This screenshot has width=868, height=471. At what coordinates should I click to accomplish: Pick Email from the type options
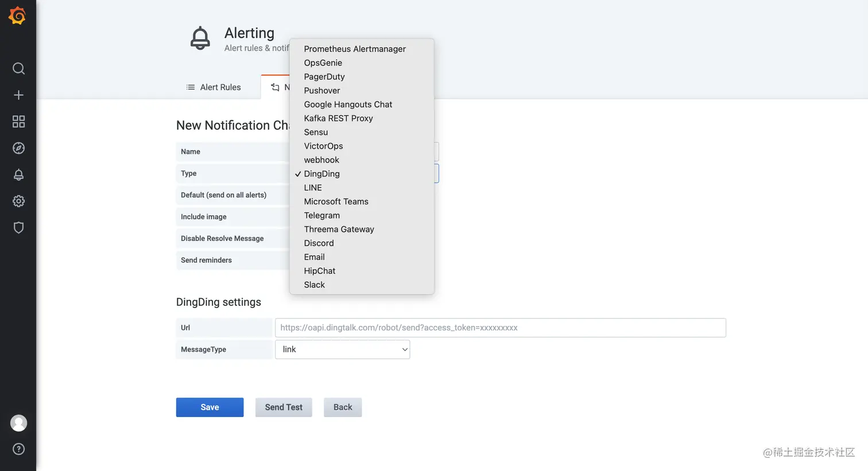click(315, 257)
